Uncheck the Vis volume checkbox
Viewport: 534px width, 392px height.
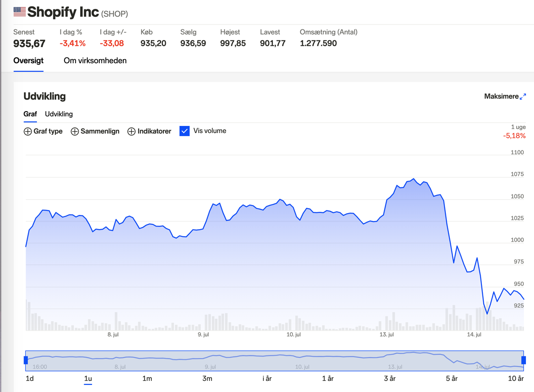click(x=185, y=131)
